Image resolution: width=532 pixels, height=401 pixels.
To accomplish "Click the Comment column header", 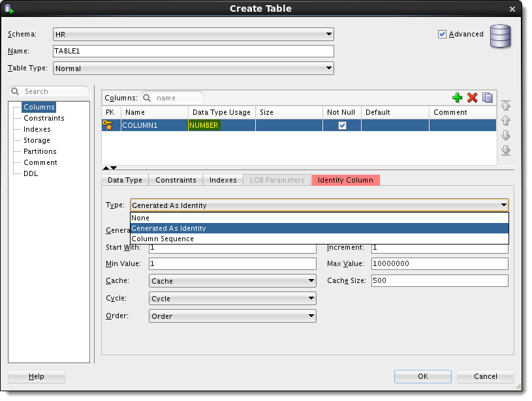I will pos(463,112).
